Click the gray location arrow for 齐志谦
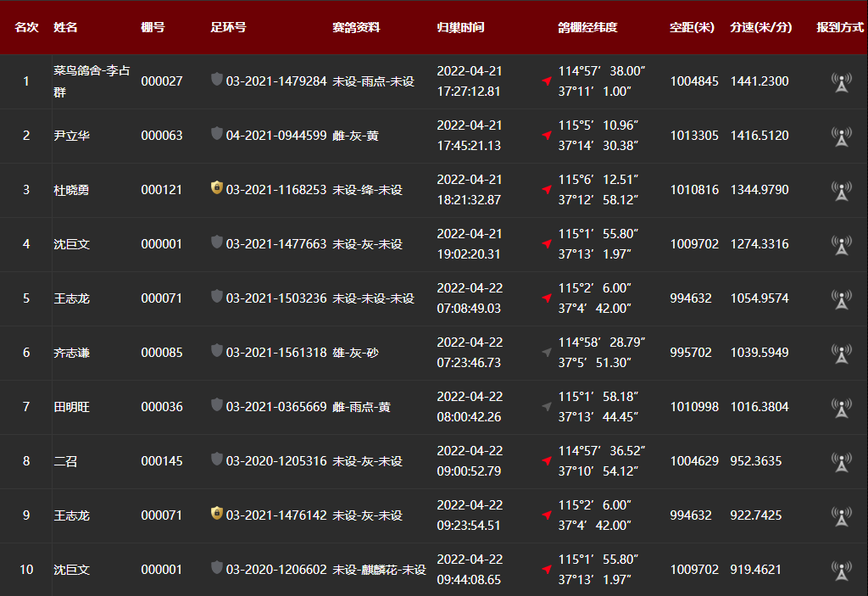This screenshot has height=596, width=868. pos(547,353)
